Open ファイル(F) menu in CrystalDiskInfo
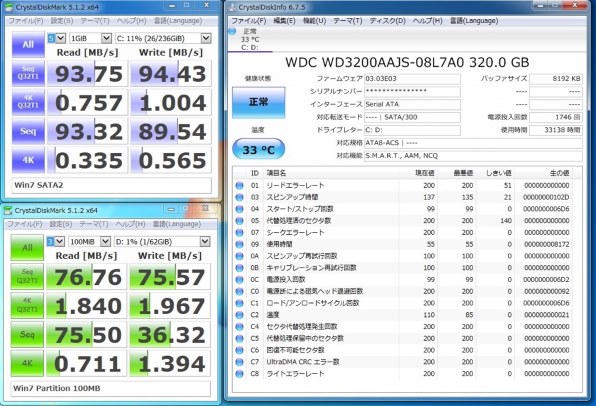The image size is (596, 406). coord(249,21)
